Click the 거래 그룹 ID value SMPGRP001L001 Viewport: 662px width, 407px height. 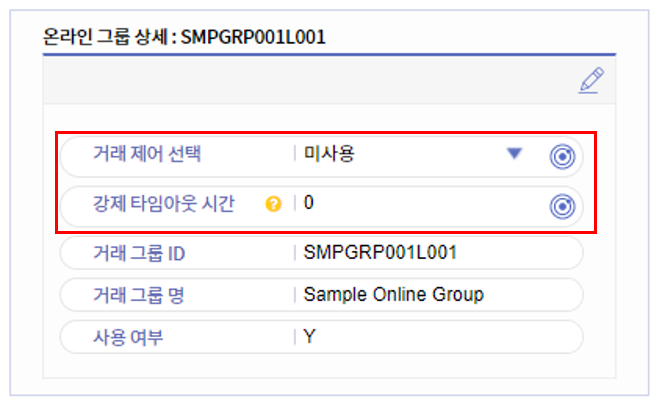[x=380, y=253]
